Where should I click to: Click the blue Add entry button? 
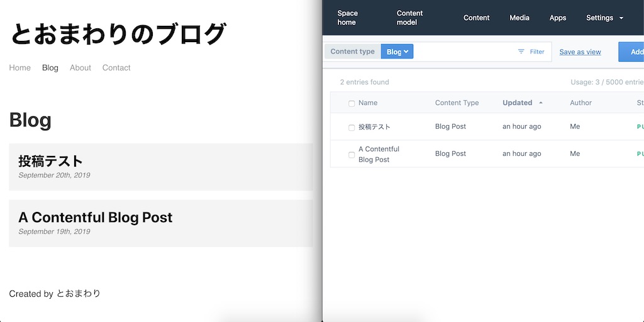click(631, 52)
